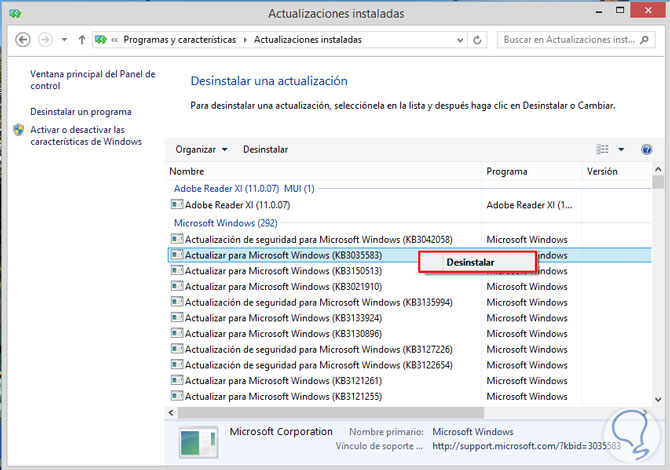Open the Organizar dropdown menu
The height and width of the screenshot is (470, 670).
pos(201,150)
